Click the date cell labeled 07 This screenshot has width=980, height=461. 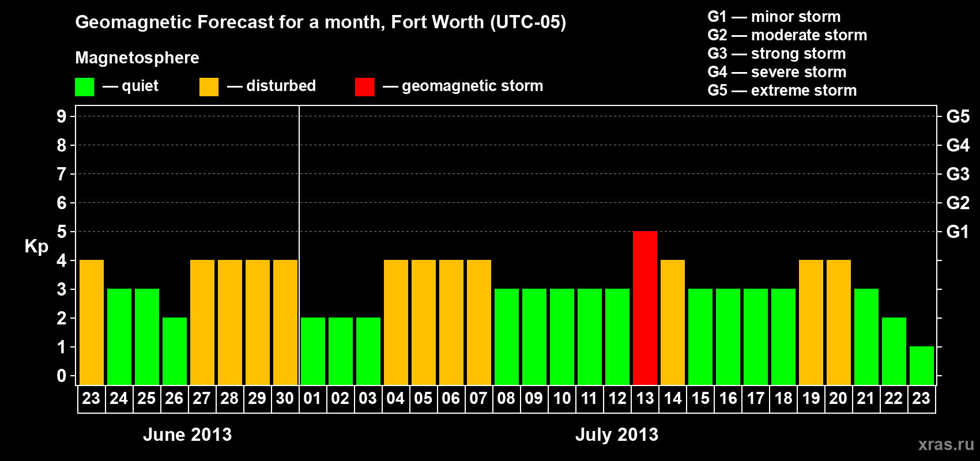[x=479, y=399]
